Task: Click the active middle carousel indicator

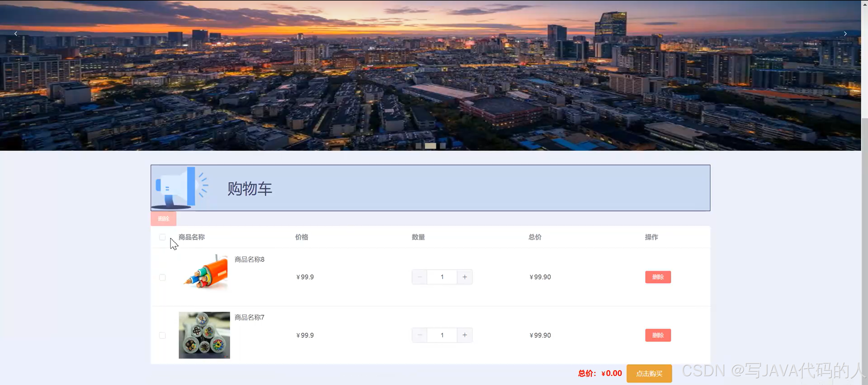Action: tap(430, 146)
